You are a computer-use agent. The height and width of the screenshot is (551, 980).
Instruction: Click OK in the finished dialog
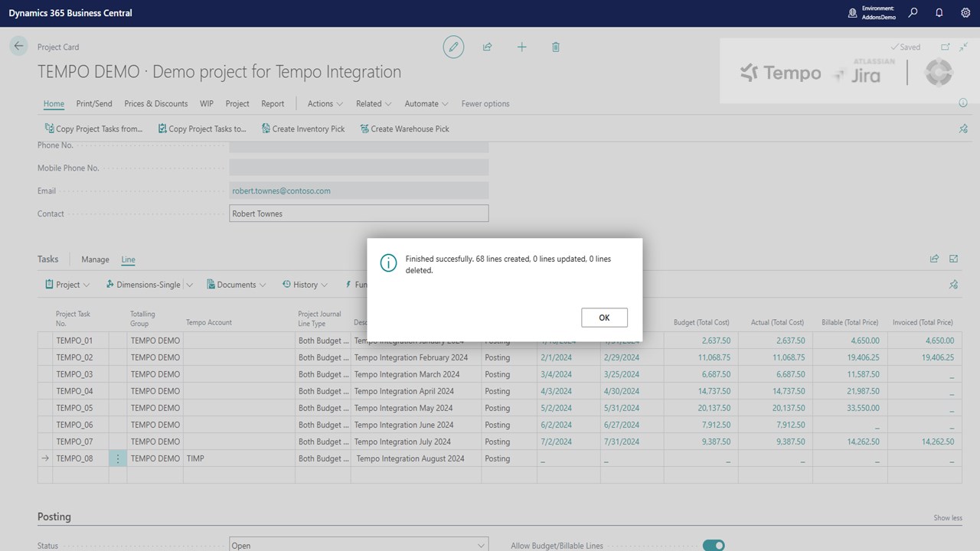click(x=604, y=318)
